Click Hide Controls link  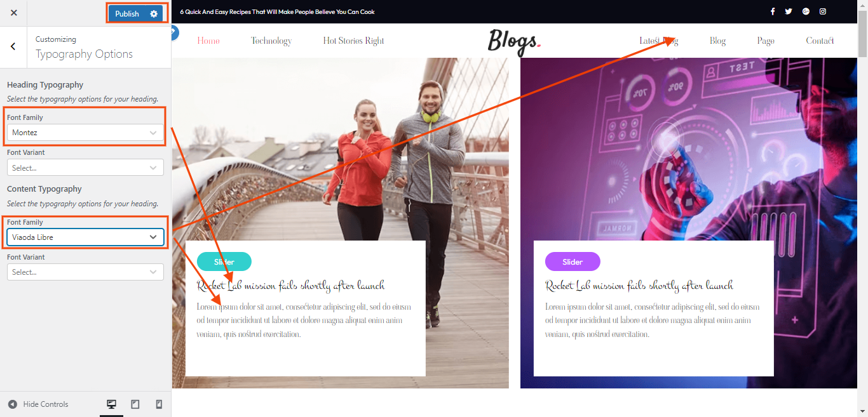coord(38,404)
